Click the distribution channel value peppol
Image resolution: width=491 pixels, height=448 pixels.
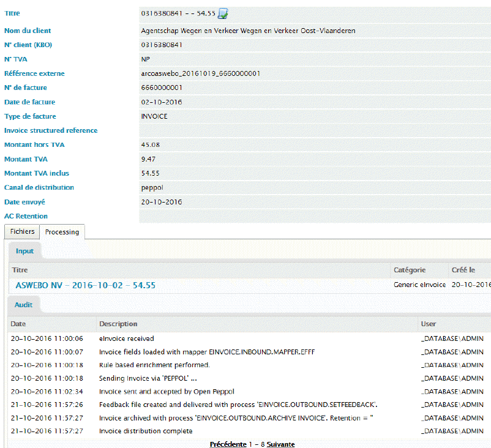(152, 188)
